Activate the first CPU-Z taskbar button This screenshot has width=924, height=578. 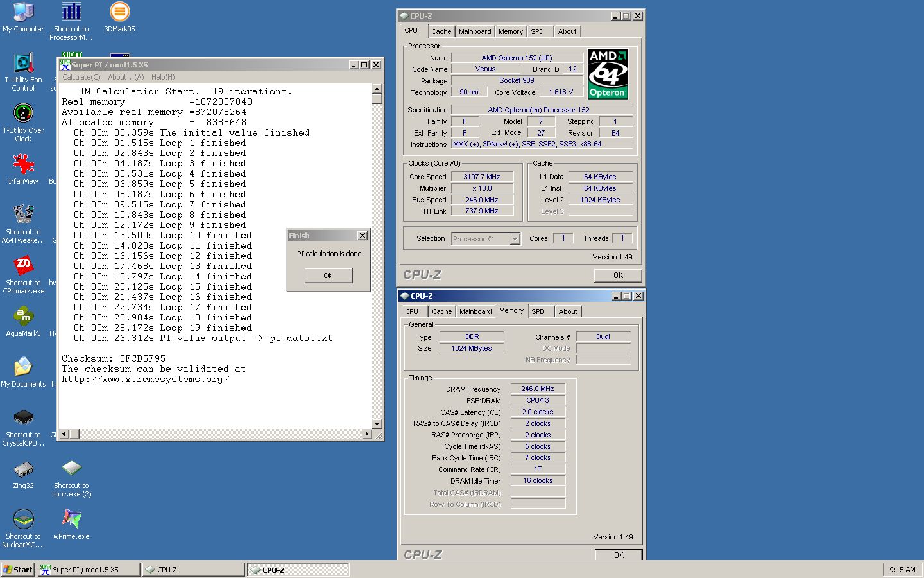(193, 570)
